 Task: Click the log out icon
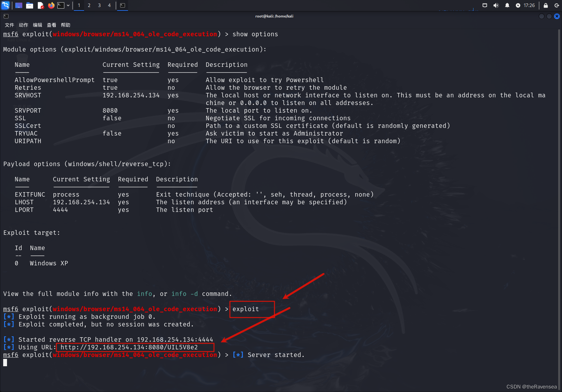(557, 5)
